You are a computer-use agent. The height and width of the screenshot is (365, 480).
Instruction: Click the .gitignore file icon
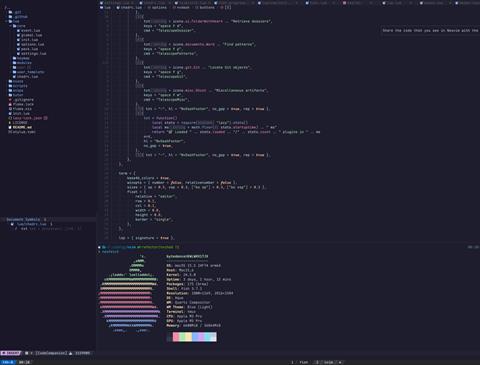pyautogui.click(x=10, y=100)
